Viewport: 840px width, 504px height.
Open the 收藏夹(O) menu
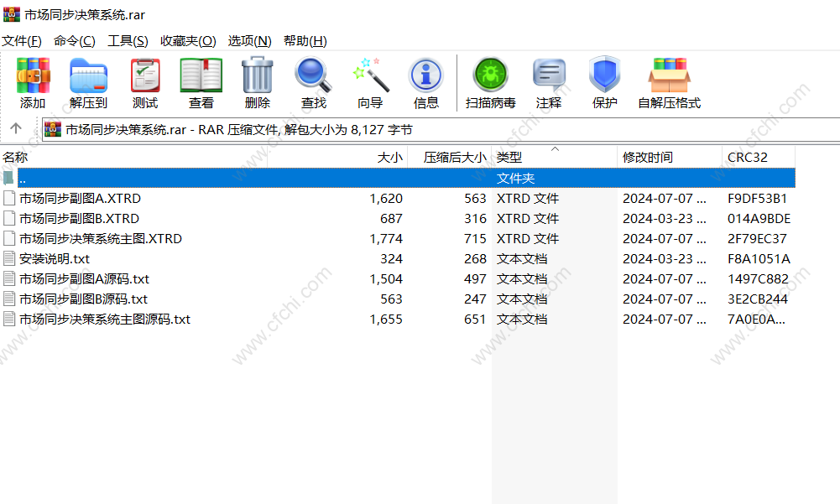pos(188,41)
